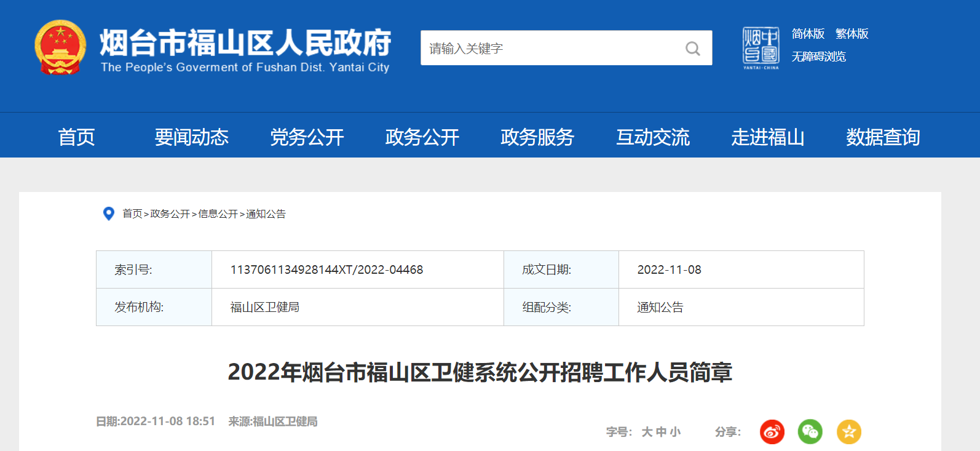This screenshot has width=980, height=451.
Task: Click the article headline 2022年烟台市福山区卫健系统公开招聘工作人员简章
Action: tap(480, 372)
